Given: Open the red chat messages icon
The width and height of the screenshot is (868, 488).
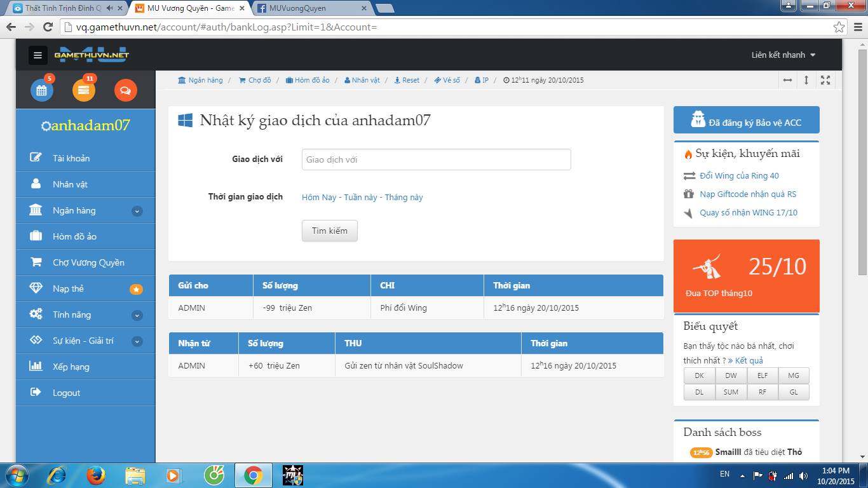Looking at the screenshot, I should coord(125,90).
